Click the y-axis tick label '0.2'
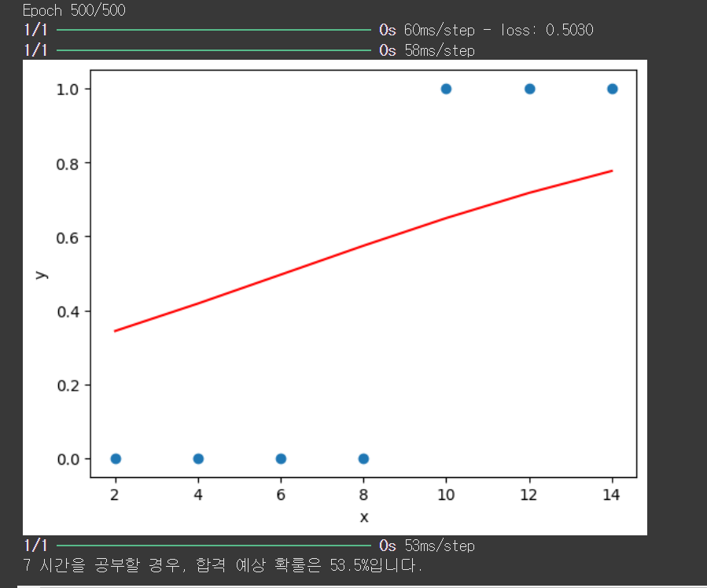This screenshot has height=588, width=707. click(67, 386)
